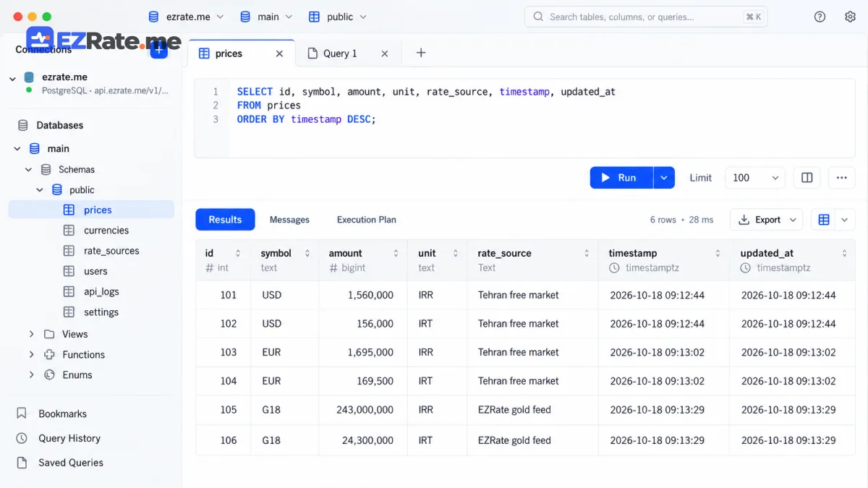This screenshot has width=868, height=488.
Task: Expand the Enums folder
Action: tap(31, 374)
